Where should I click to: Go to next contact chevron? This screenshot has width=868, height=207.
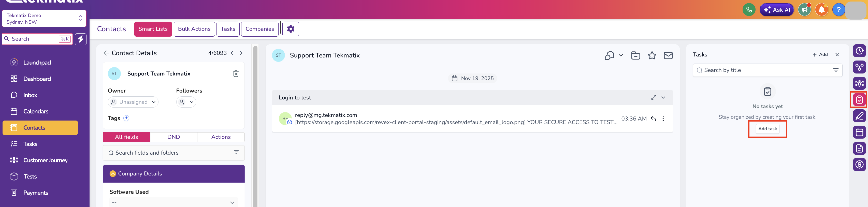click(x=241, y=53)
